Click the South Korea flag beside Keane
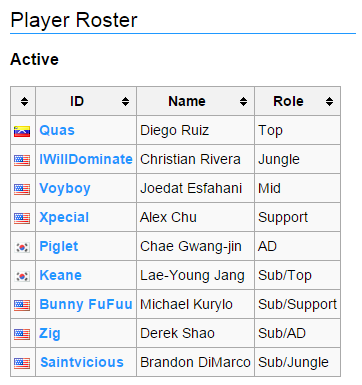362x385 pixels. pyautogui.click(x=22, y=276)
